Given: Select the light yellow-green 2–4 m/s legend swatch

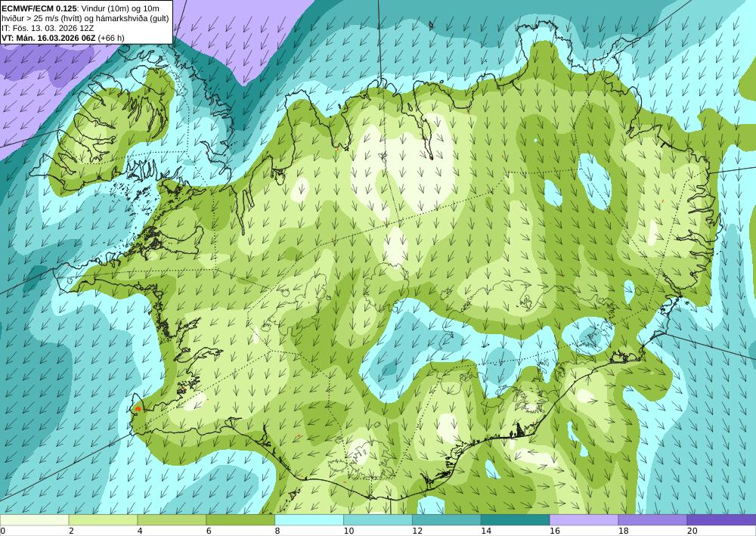Looking at the screenshot, I should (103, 520).
